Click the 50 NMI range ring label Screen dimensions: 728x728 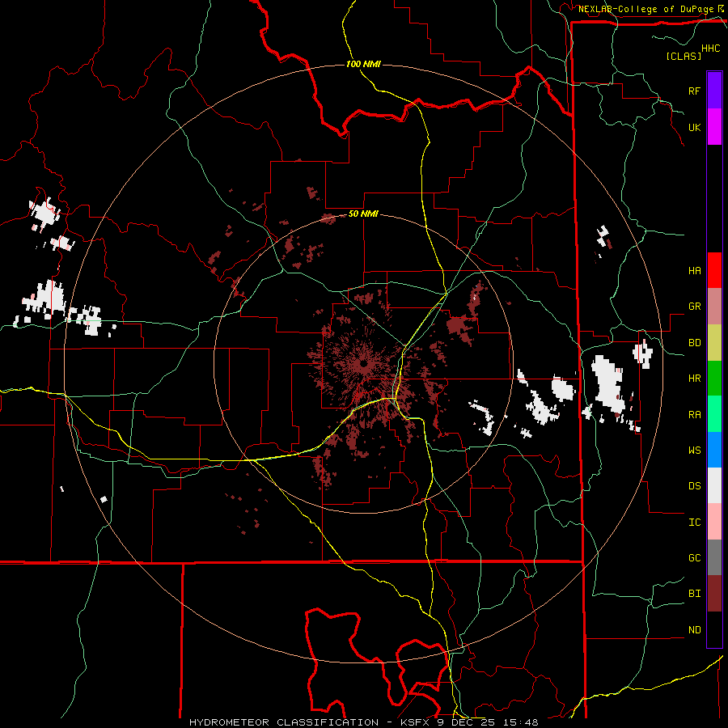[x=363, y=214]
